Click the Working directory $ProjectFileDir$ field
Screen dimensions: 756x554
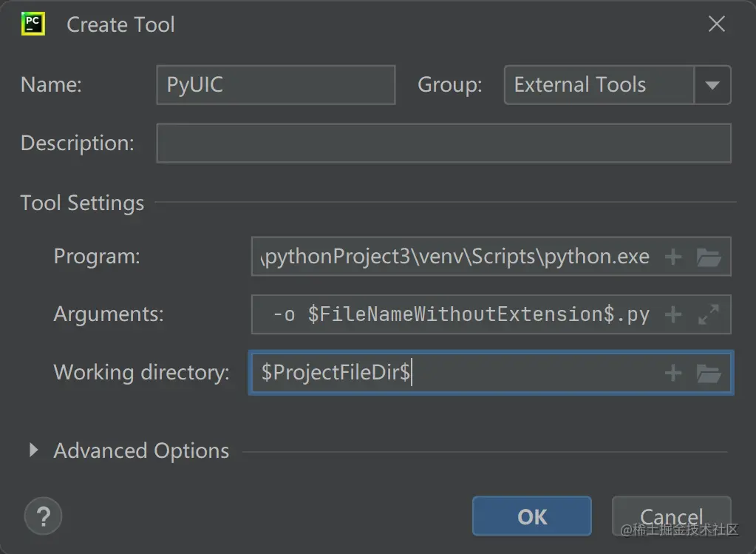456,372
